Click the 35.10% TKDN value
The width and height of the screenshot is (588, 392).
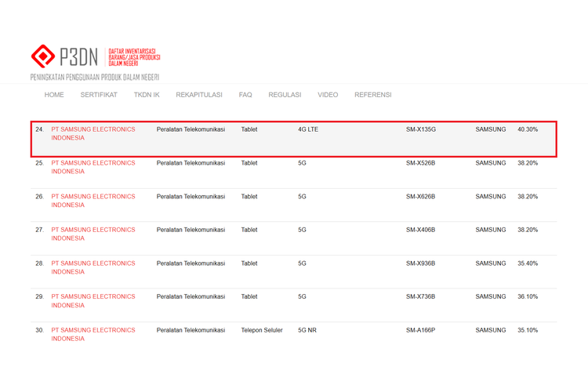click(528, 330)
